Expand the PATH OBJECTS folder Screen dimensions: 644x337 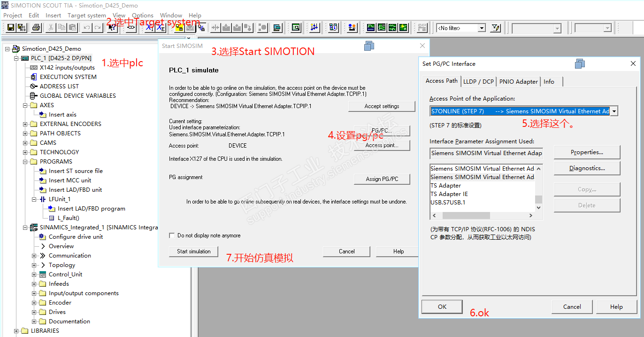click(25, 133)
